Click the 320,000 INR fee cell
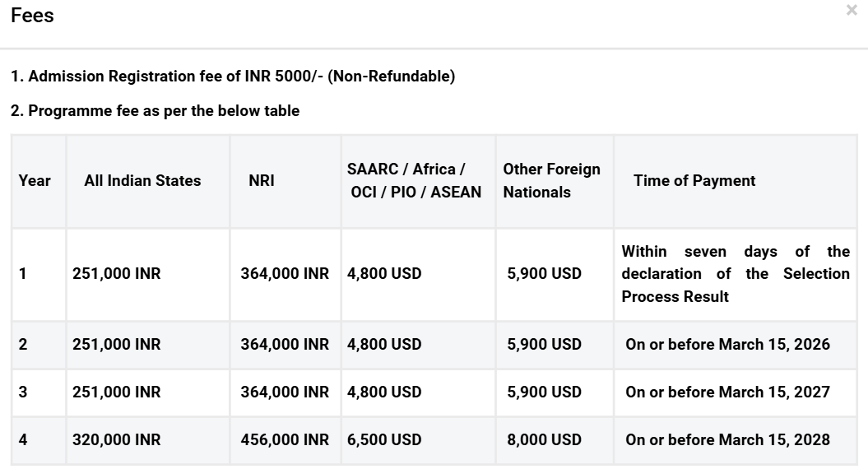This screenshot has width=868, height=469. coord(117,440)
